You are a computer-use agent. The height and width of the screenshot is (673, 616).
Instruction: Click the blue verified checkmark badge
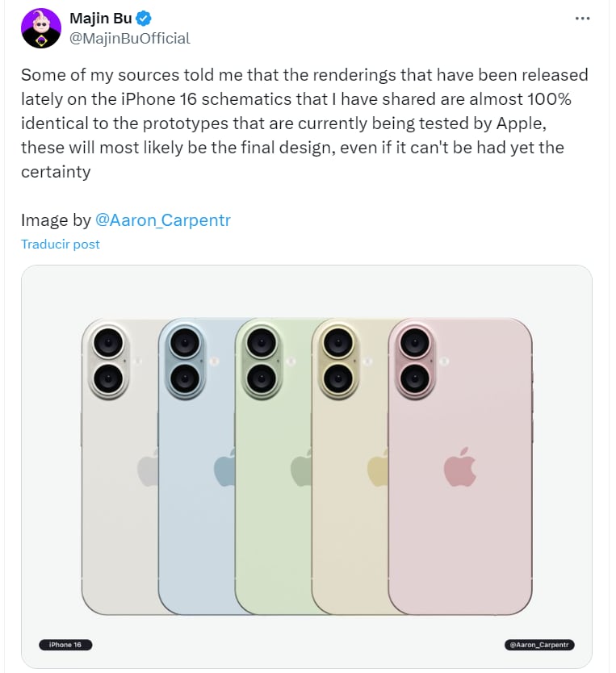[x=143, y=18]
